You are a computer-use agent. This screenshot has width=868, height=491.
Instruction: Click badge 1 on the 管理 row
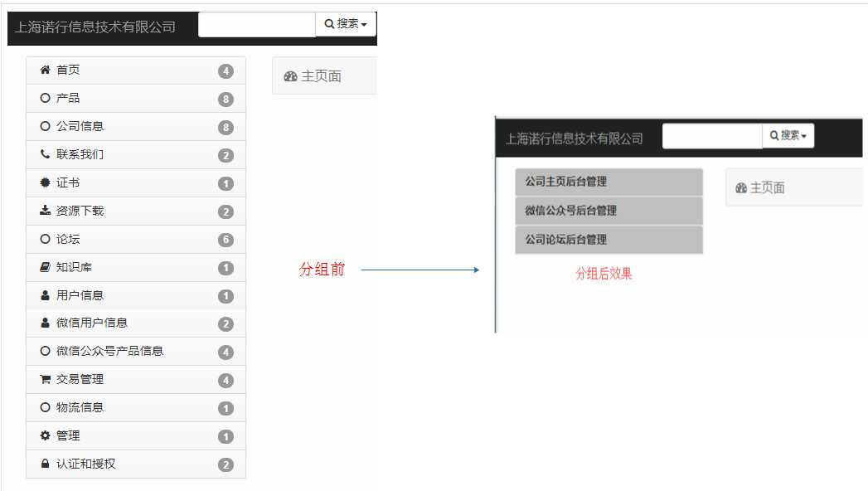coord(225,437)
